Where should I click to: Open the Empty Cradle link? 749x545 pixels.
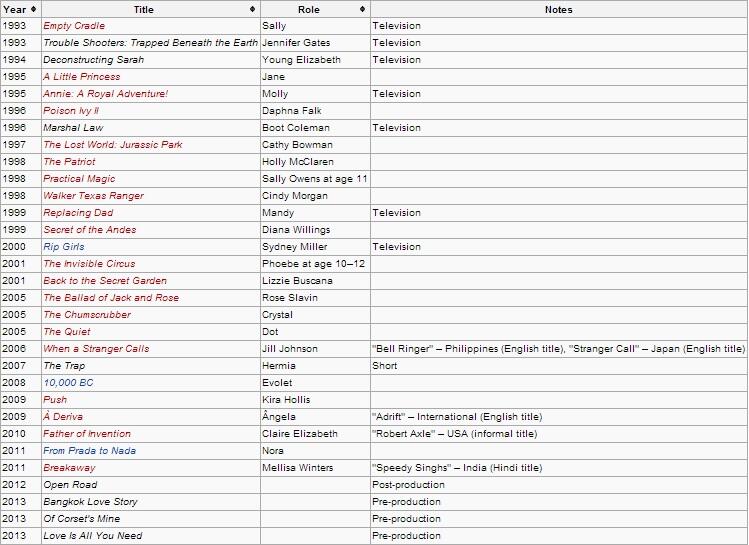click(74, 26)
